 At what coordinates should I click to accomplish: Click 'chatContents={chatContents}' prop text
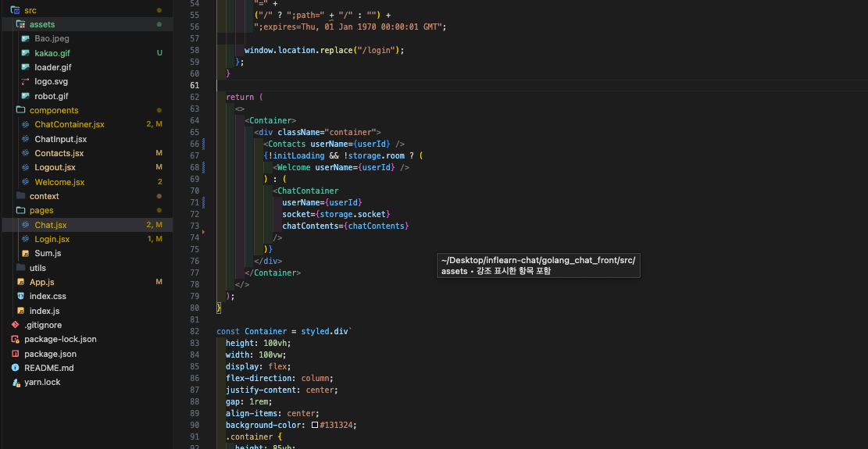click(x=345, y=226)
